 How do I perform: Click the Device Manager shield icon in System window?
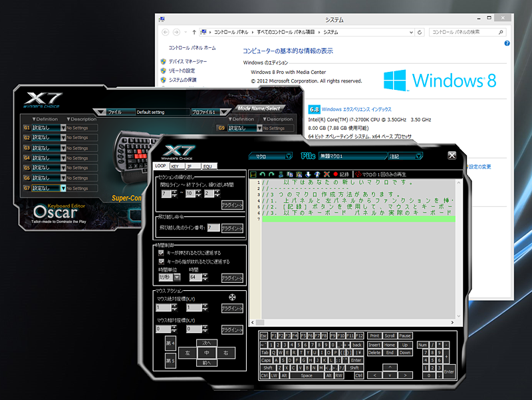click(x=163, y=61)
